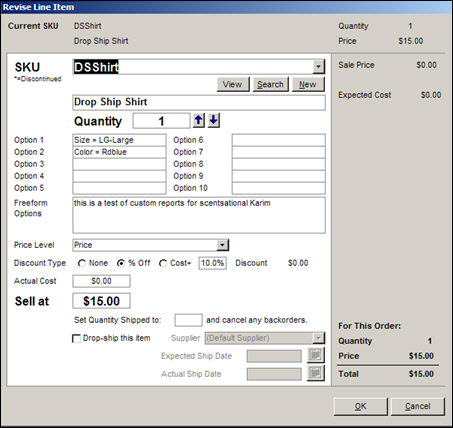Open calendar icon beside Actual Ship Date
Image resolution: width=453 pixels, height=428 pixels.
pyautogui.click(x=315, y=373)
